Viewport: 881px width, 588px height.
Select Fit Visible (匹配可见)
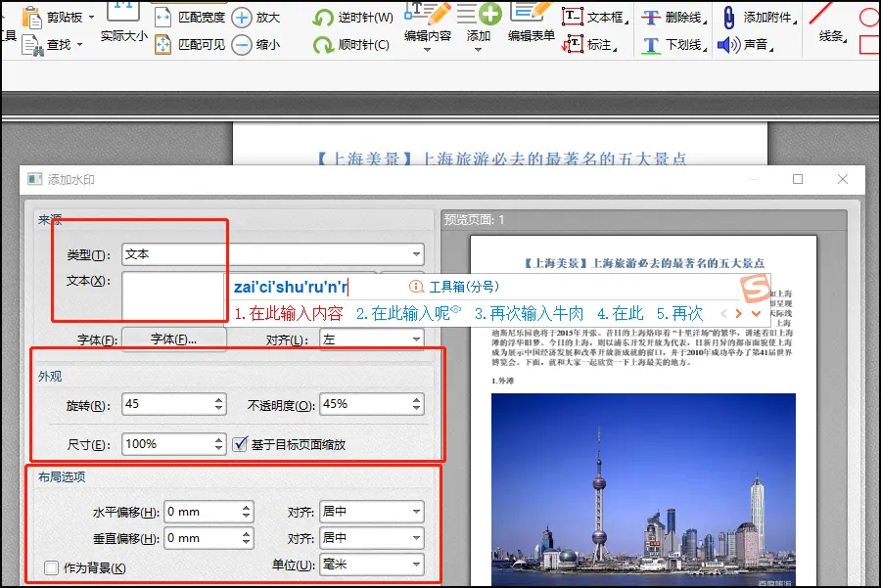tap(189, 44)
